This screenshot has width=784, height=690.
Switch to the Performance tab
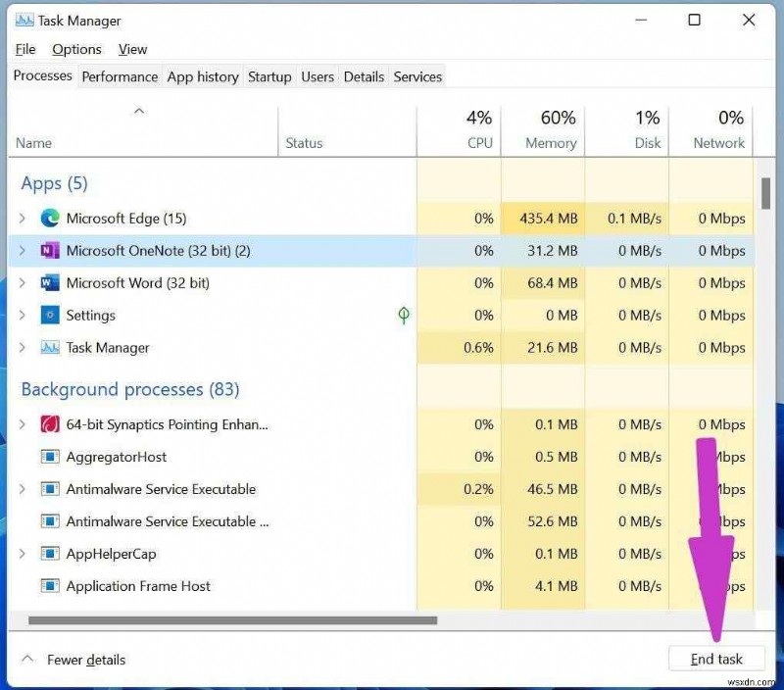tap(120, 76)
